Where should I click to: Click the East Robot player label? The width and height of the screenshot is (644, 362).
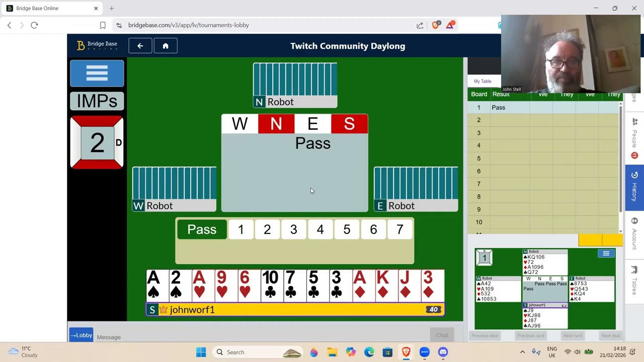416,206
